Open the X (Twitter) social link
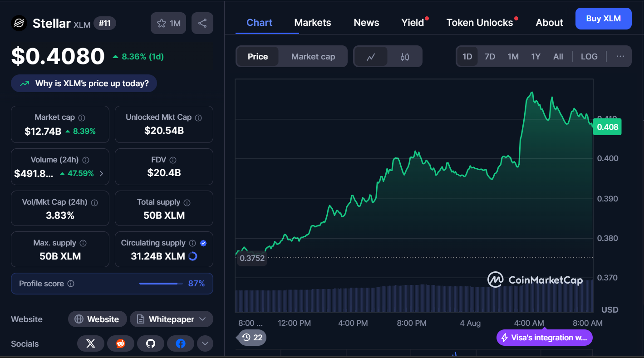This screenshot has width=644, height=358. (x=91, y=344)
